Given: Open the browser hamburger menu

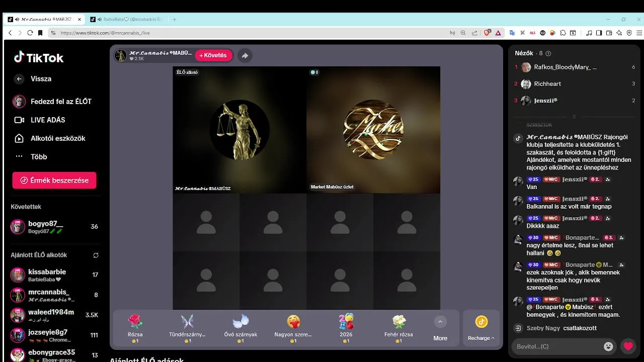Looking at the screenshot, I should (x=638, y=33).
